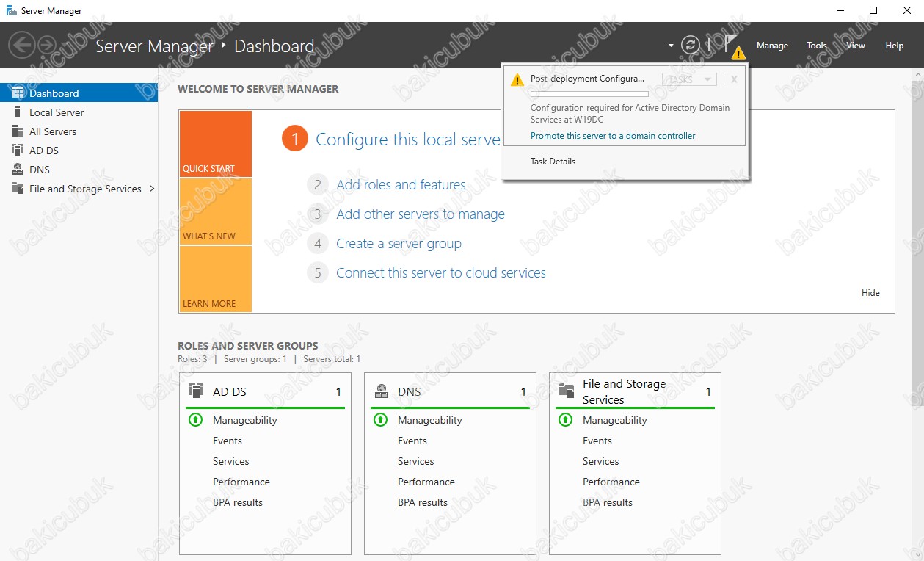Screen dimensions: 924x561
Task: Open Performance in the DNS tile
Action: [426, 482]
